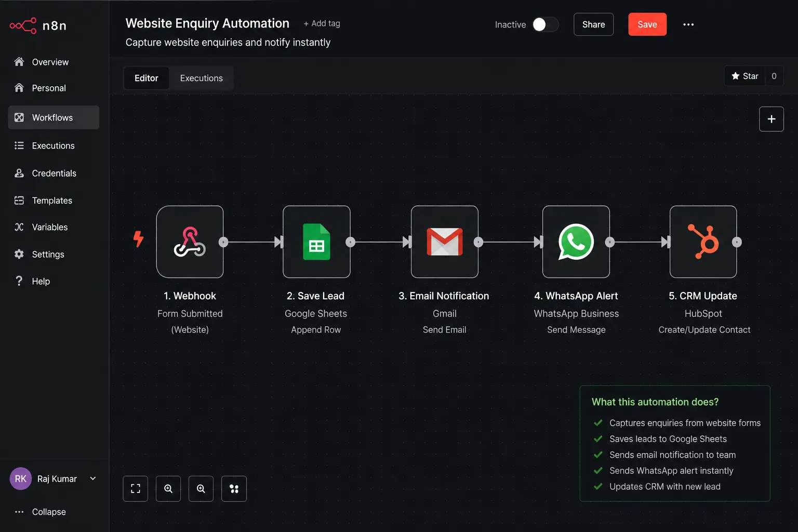Image resolution: width=798 pixels, height=532 pixels.
Task: Click the "Send Message" text
Action: click(576, 329)
